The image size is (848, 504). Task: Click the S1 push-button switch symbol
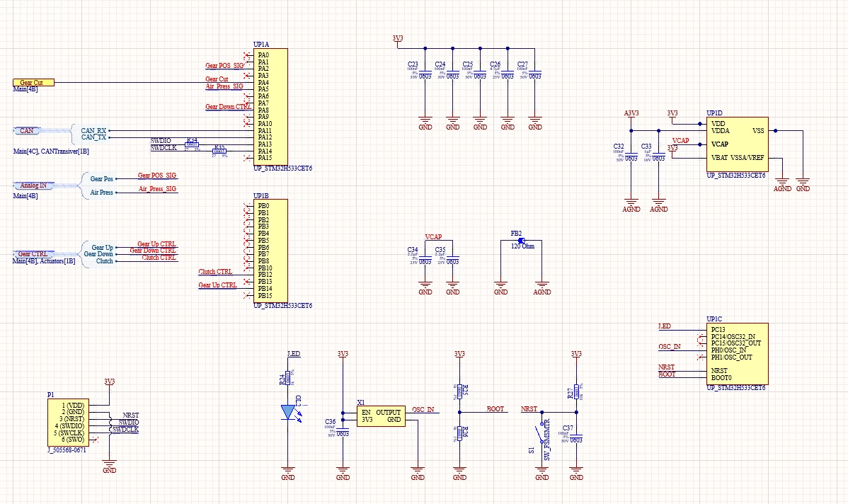point(540,433)
